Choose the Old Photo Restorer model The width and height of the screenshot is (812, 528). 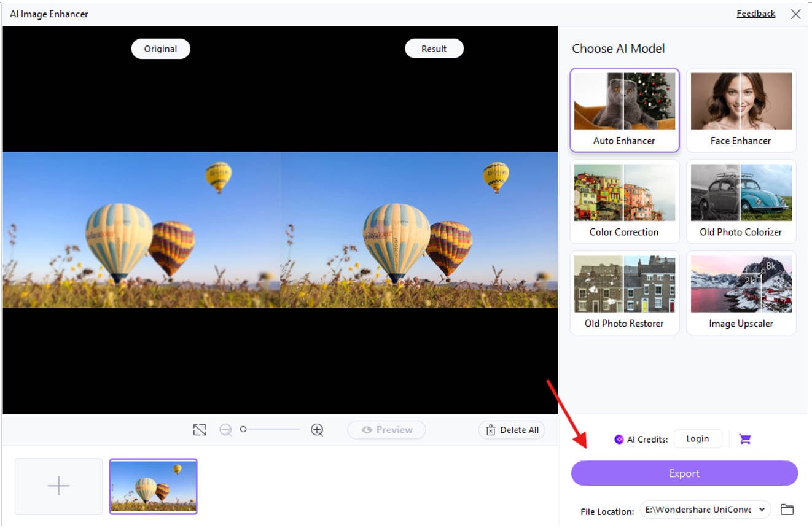pos(625,293)
